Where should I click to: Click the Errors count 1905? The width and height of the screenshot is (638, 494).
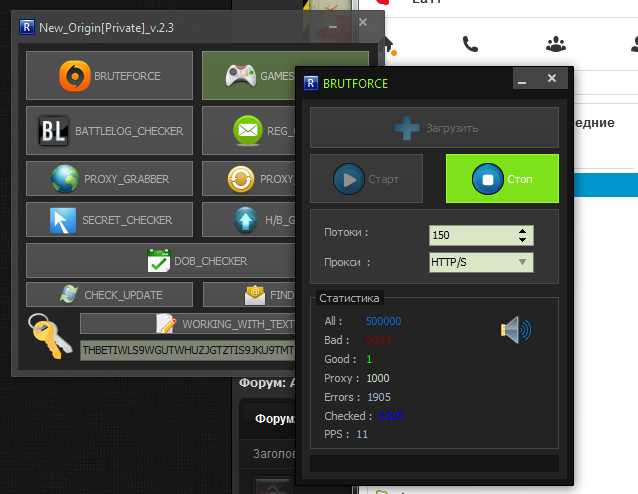[379, 397]
